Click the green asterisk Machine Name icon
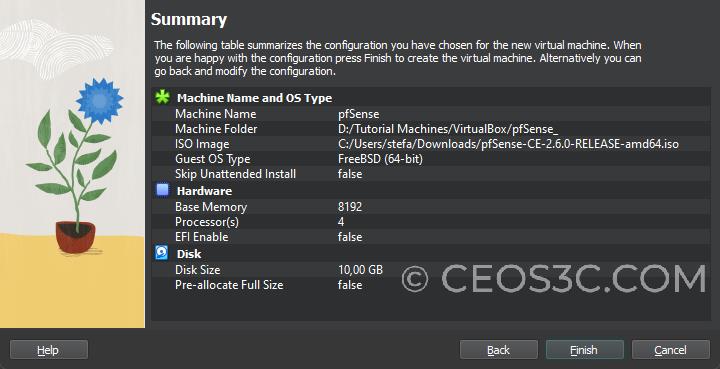 (x=162, y=97)
